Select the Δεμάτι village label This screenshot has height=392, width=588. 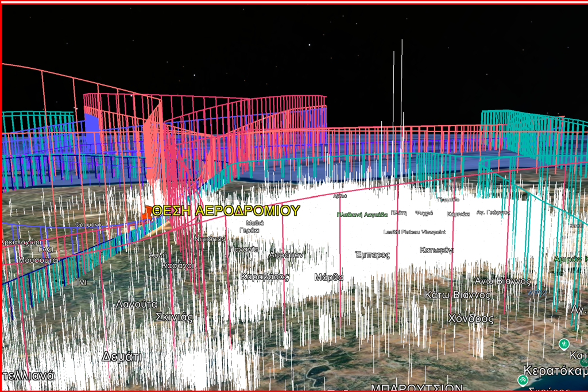tap(122, 357)
